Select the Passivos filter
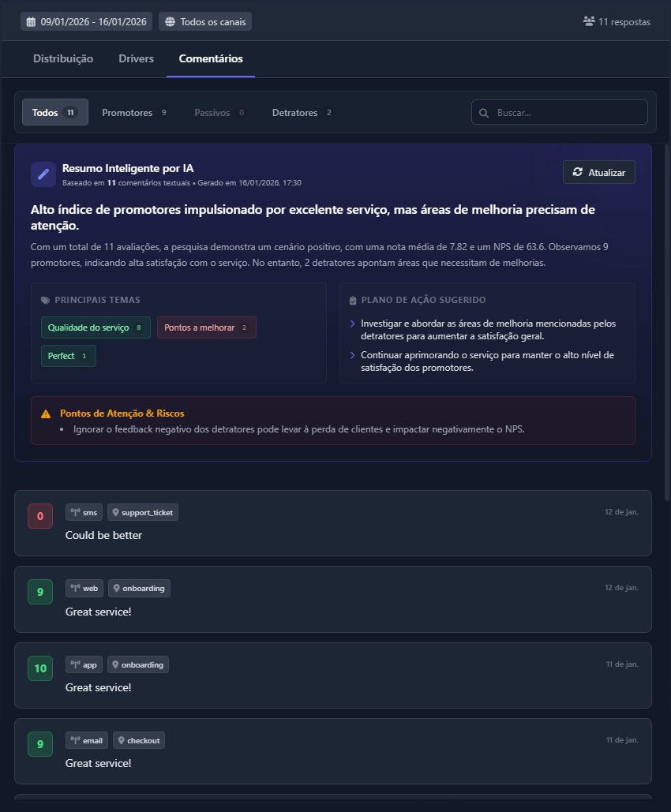671x812 pixels. 213,112
